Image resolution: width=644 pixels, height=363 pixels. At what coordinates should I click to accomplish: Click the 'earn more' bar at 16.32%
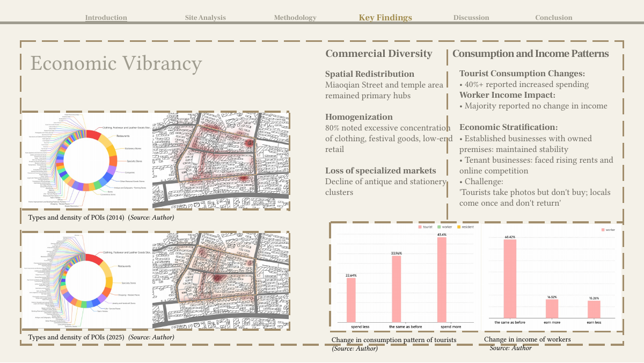tap(552, 309)
